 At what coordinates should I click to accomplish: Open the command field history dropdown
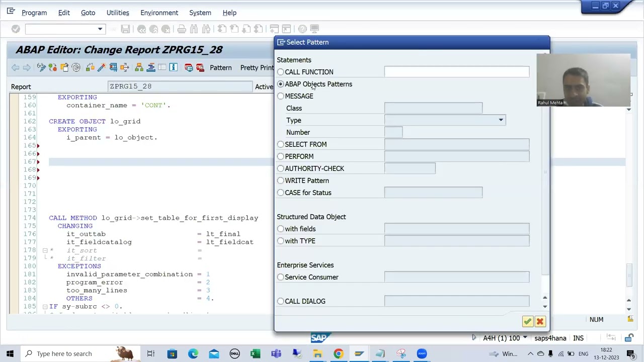click(100, 29)
